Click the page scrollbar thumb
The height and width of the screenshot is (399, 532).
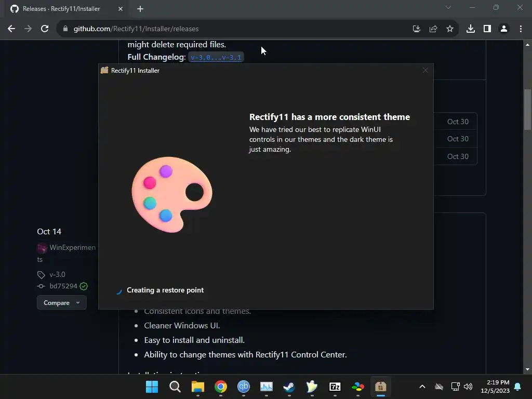click(x=527, y=109)
